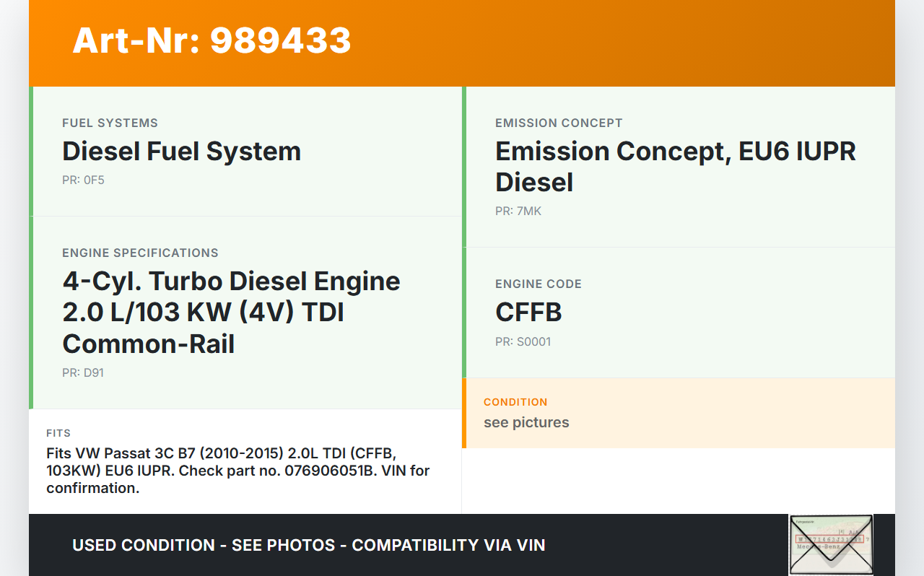This screenshot has height=576, width=924.
Task: Click the orange Condition label
Action: 515,402
